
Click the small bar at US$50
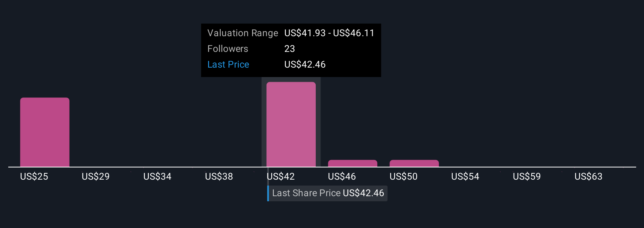point(414,164)
